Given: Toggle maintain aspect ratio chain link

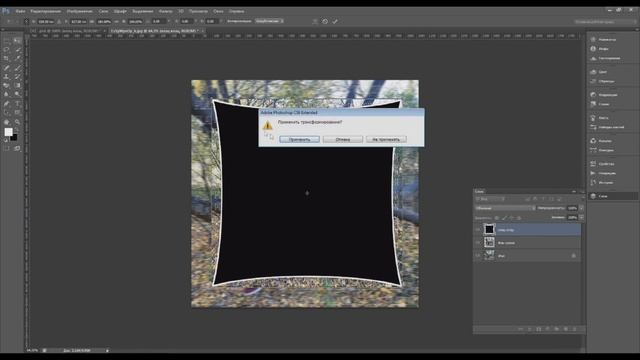Looking at the screenshot, I should pos(117,21).
